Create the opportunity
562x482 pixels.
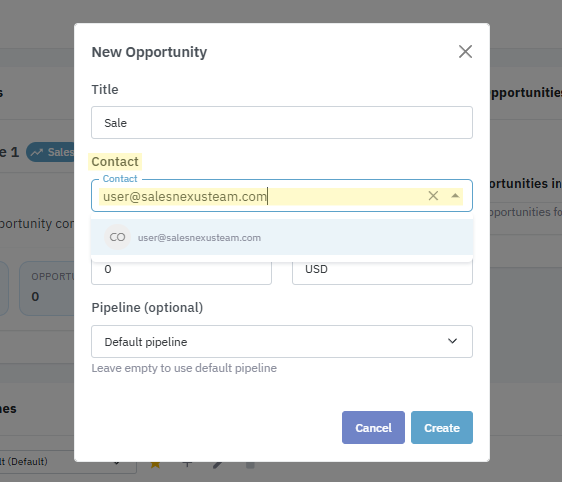point(442,428)
